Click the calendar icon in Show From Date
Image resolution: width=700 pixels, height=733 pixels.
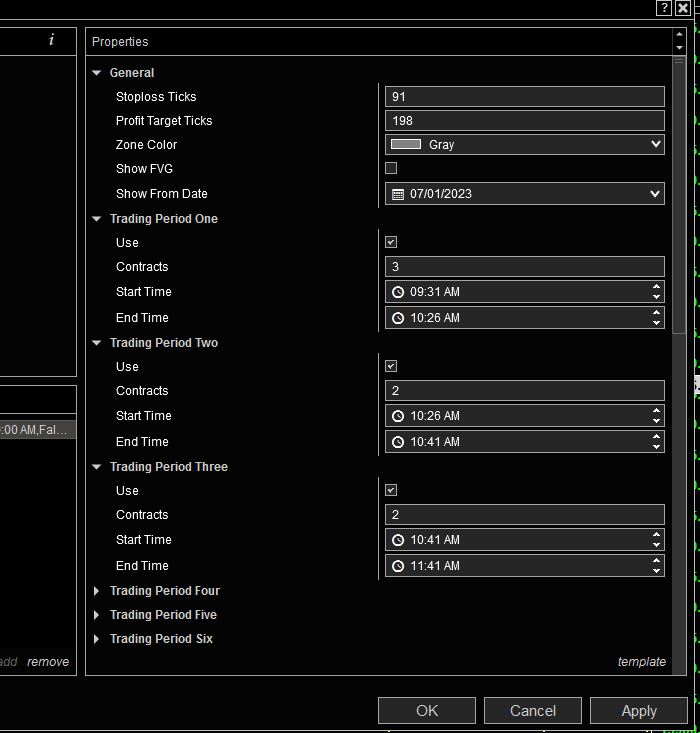click(397, 194)
